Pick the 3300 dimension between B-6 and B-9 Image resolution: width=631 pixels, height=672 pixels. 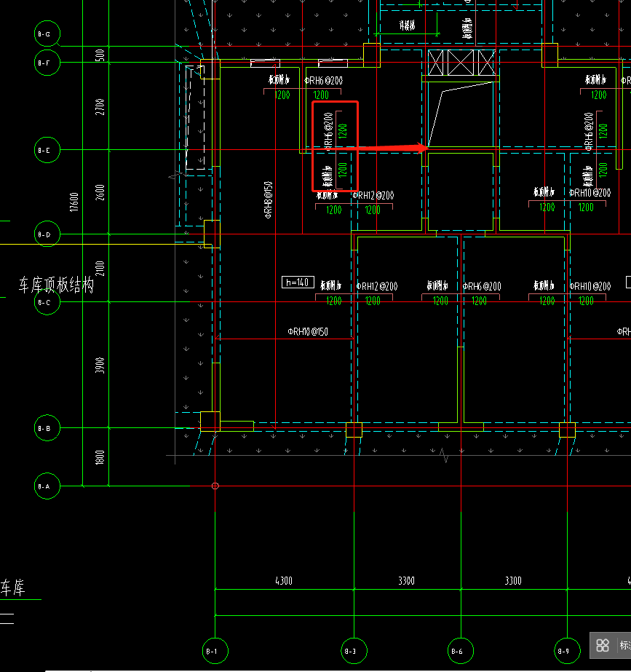coord(513,581)
